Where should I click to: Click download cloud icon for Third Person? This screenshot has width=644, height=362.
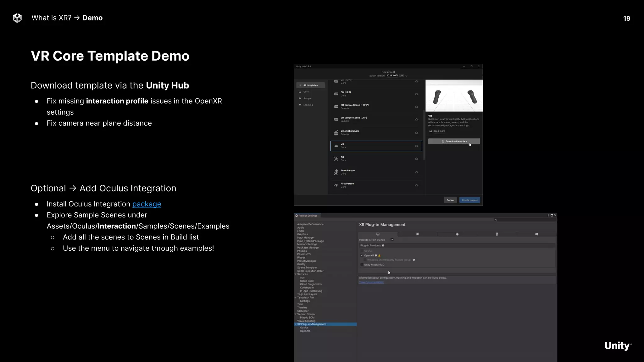pyautogui.click(x=417, y=172)
